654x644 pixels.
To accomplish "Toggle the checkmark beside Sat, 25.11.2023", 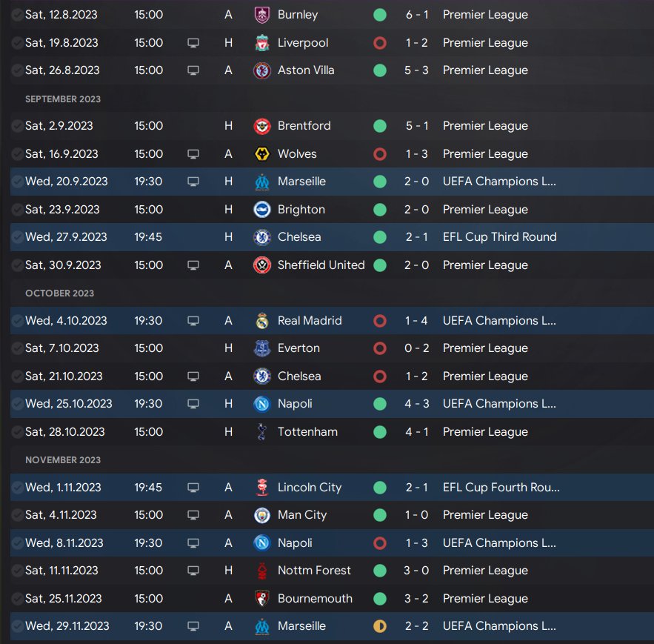I will (18, 599).
